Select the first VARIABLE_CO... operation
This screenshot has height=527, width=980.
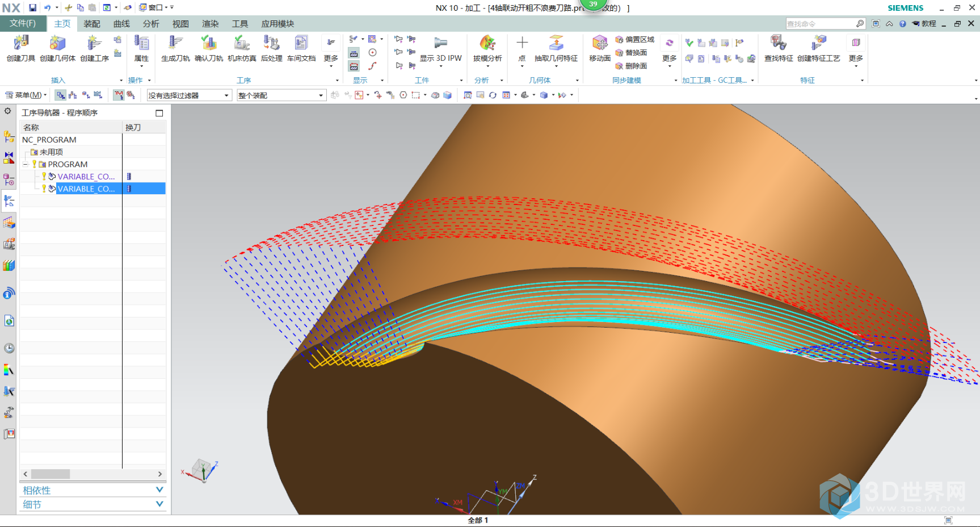(x=86, y=177)
